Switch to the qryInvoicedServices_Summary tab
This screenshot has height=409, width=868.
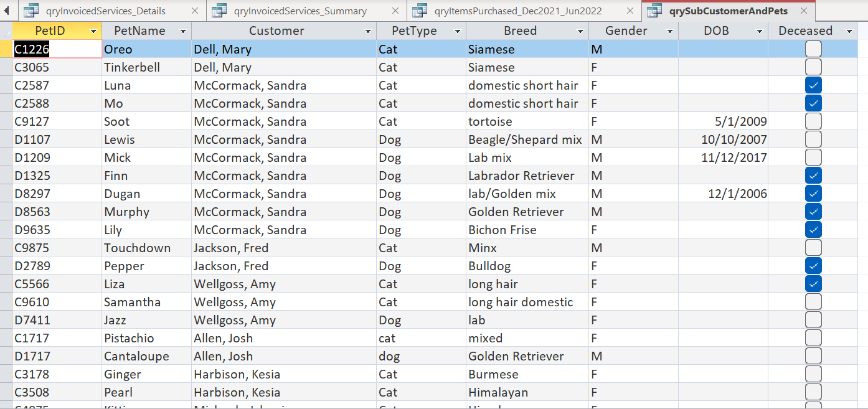(x=293, y=11)
